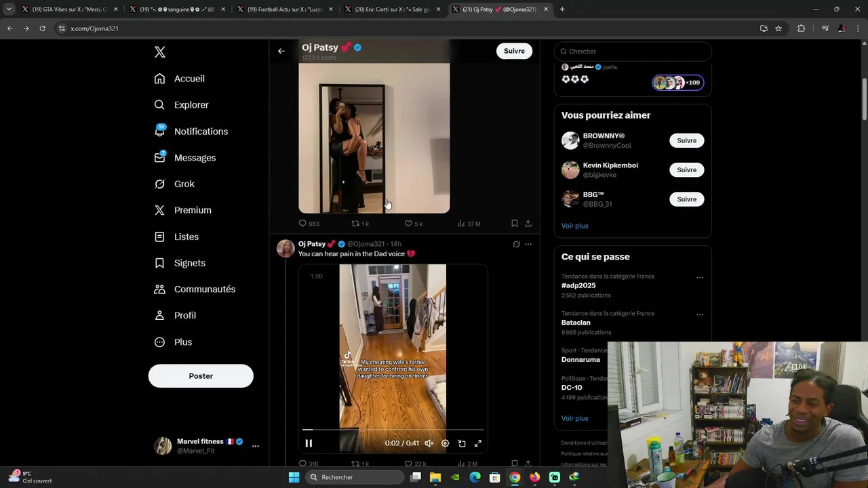This screenshot has height=488, width=868.
Task: Open File Explorer from taskbar
Action: (x=435, y=477)
